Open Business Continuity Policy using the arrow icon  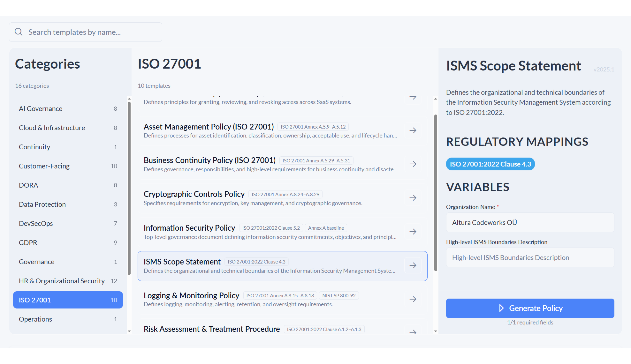click(413, 164)
